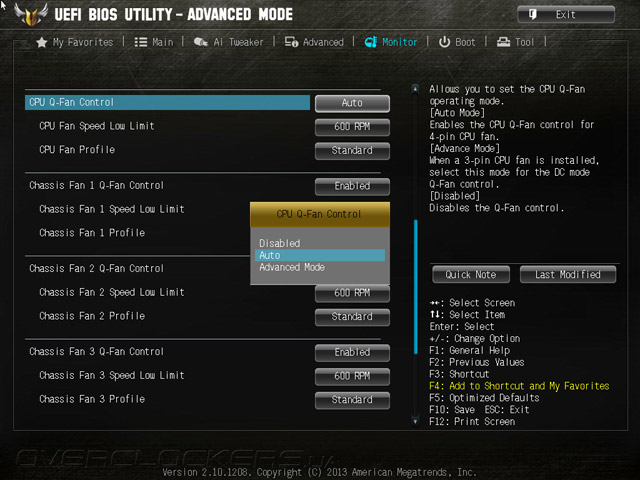Open the Tool tab
Image resolution: width=640 pixels, height=480 pixels.
(x=515, y=42)
